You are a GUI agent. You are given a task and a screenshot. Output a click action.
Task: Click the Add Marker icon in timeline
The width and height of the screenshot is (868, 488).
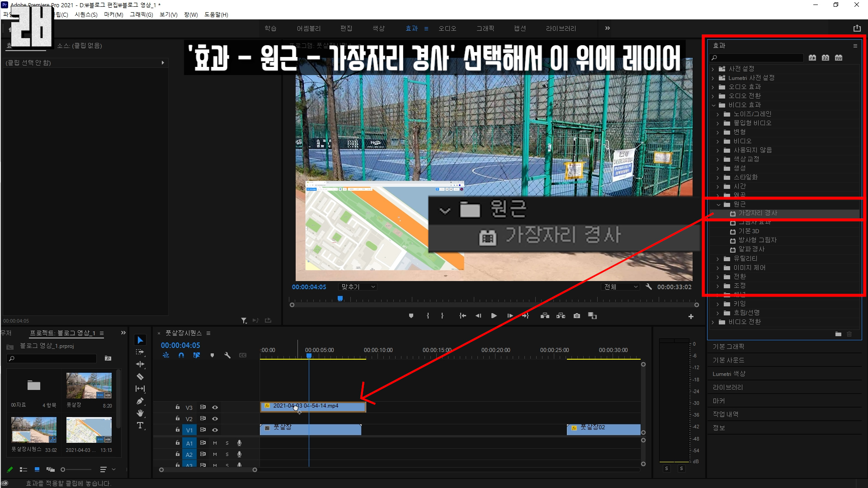pyautogui.click(x=212, y=356)
